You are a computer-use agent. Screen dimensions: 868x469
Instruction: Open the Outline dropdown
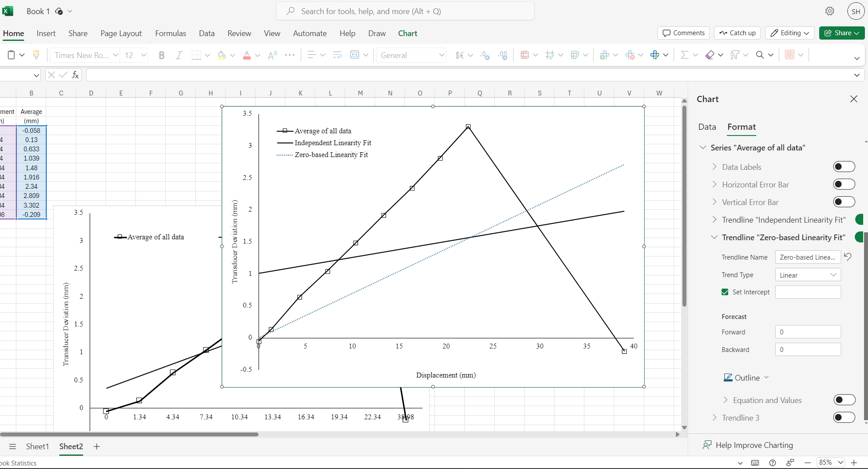coord(746,377)
